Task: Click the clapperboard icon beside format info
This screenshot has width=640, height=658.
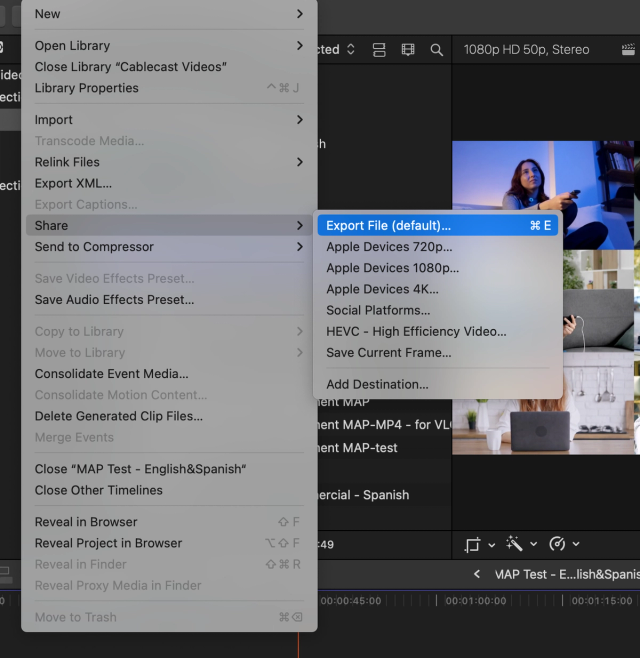Action: point(628,49)
